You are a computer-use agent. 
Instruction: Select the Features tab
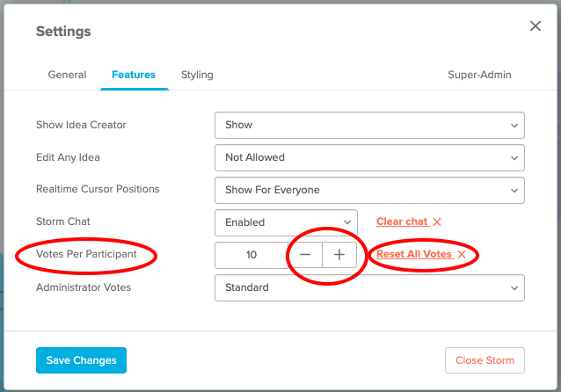134,75
